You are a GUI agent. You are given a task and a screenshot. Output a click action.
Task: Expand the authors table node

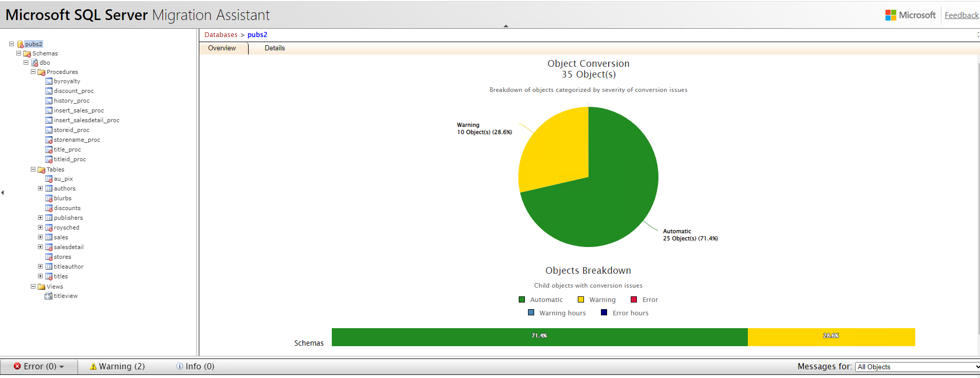tap(40, 188)
